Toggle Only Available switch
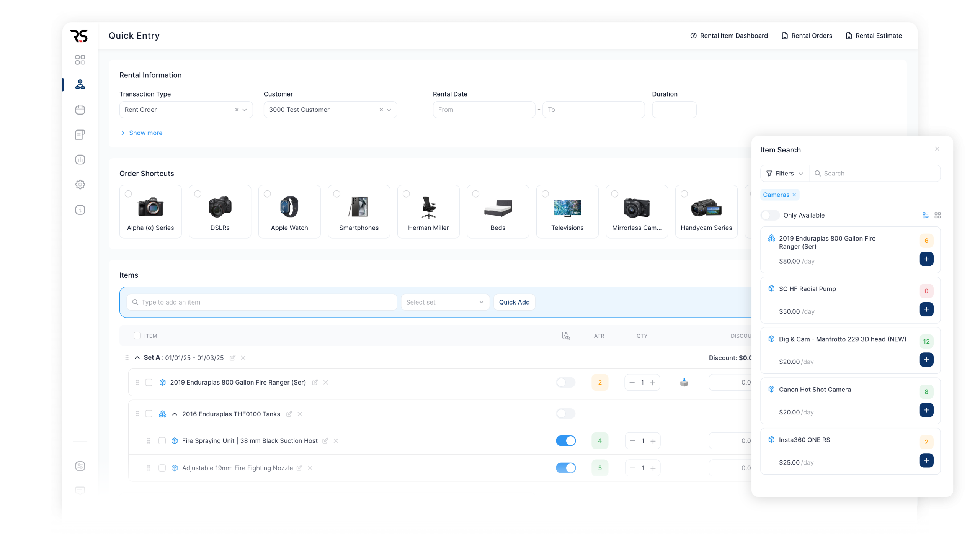980x537 pixels. point(770,215)
